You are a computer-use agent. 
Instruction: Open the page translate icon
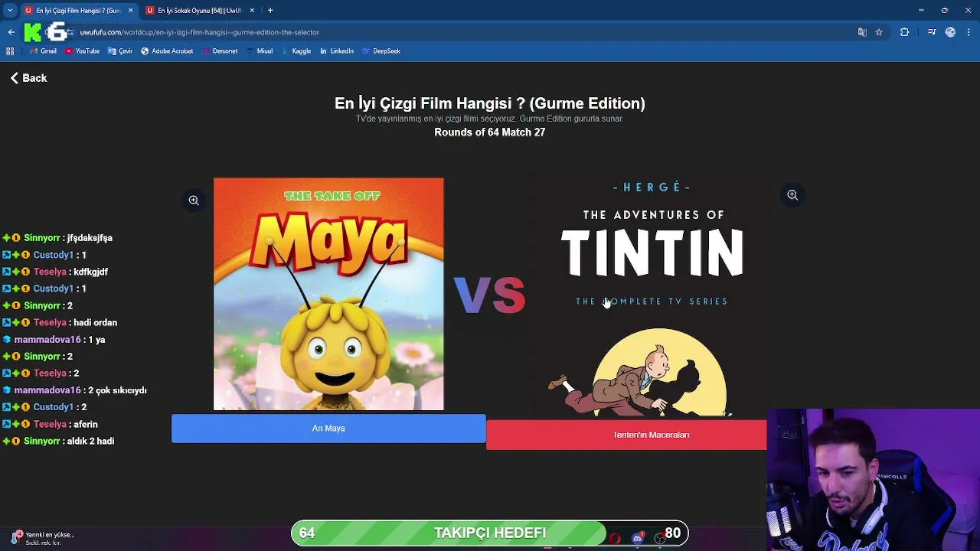click(862, 32)
